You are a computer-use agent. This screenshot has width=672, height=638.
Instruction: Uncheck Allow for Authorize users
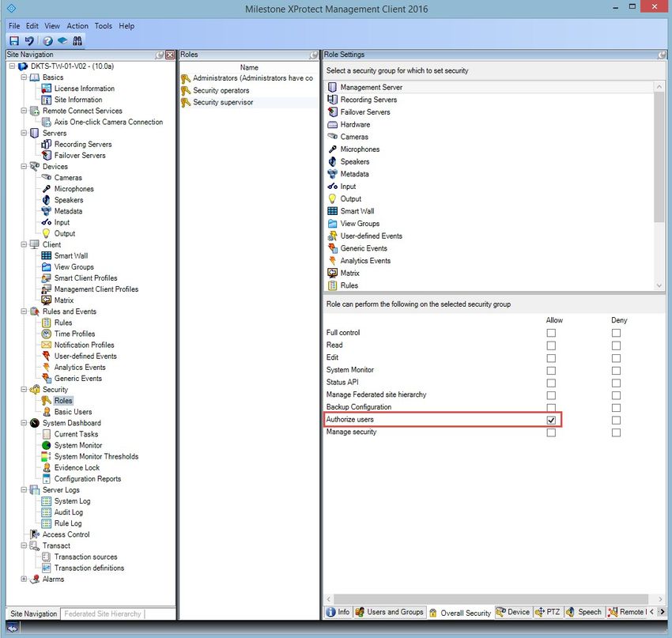[551, 420]
